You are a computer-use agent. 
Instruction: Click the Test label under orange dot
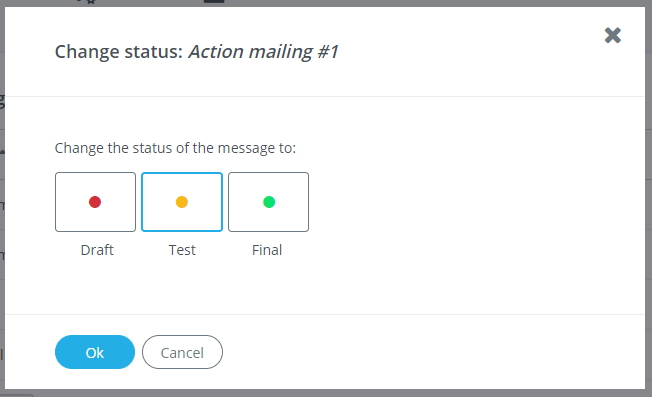(x=182, y=250)
